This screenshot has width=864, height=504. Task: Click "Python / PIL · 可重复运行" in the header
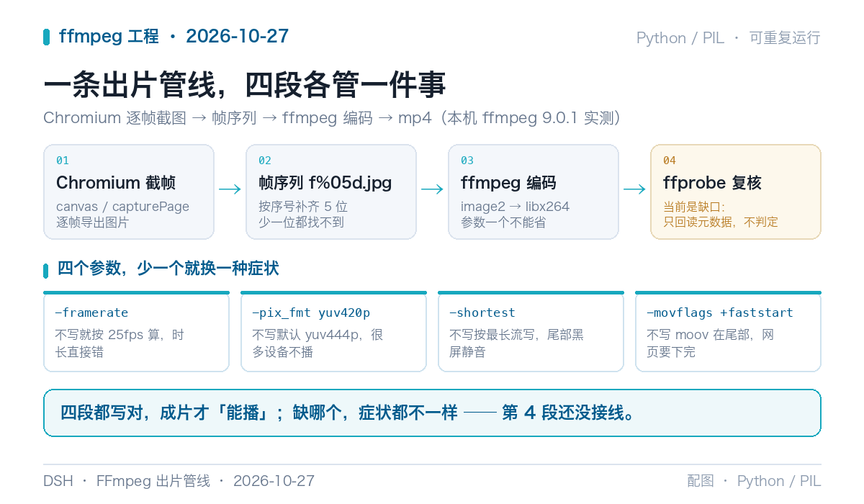[729, 38]
